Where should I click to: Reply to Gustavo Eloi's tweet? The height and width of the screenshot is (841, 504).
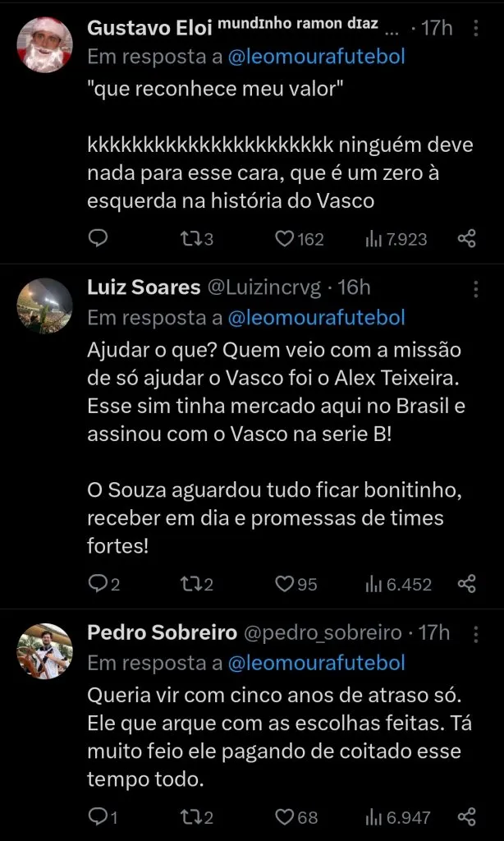coord(99,238)
